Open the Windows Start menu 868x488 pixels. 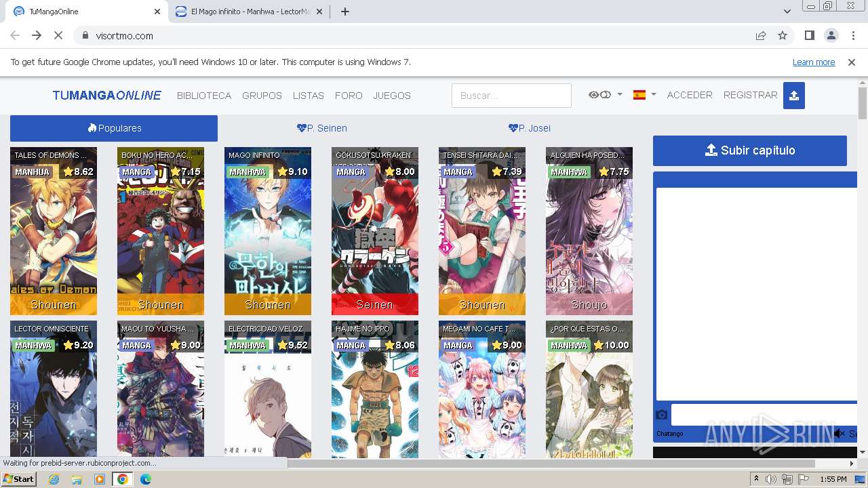tap(19, 479)
